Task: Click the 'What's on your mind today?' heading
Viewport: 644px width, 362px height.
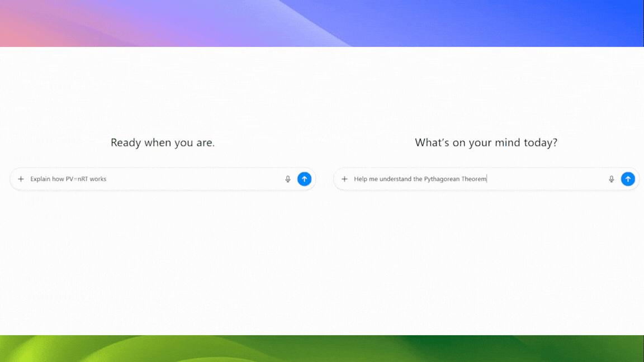Action: tap(486, 142)
